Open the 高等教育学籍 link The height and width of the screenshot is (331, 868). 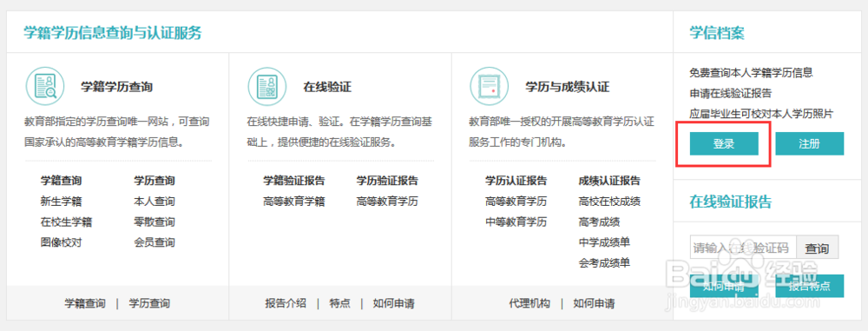click(294, 202)
